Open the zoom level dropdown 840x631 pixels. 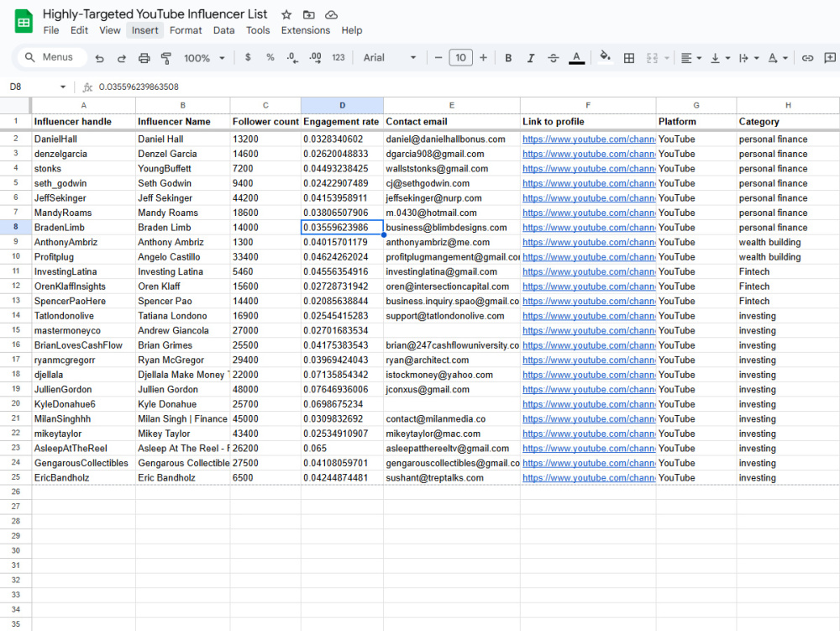click(x=204, y=58)
